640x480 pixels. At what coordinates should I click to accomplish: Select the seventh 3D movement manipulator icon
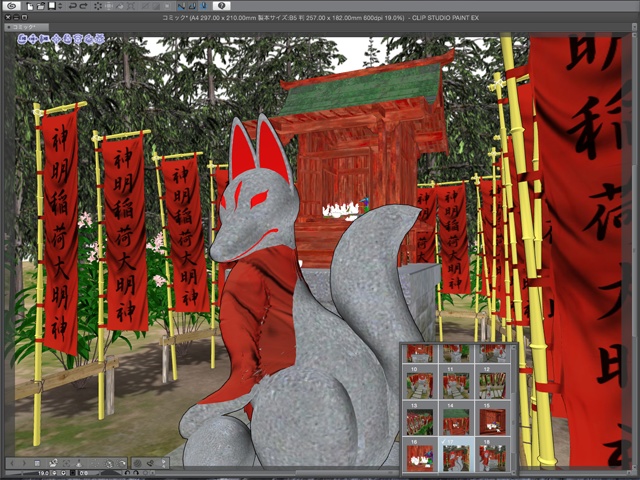pyautogui.click(x=88, y=39)
